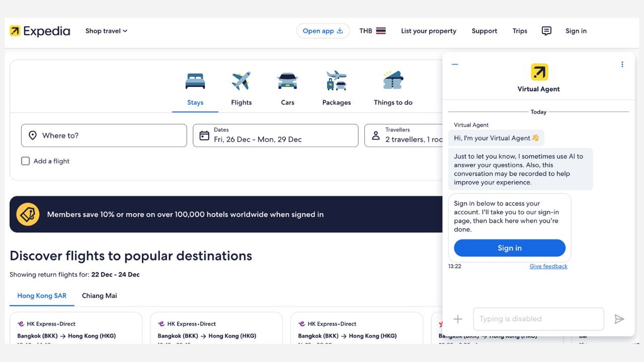Click the plus attachment icon in chat
The image size is (644, 362).
pos(458,319)
